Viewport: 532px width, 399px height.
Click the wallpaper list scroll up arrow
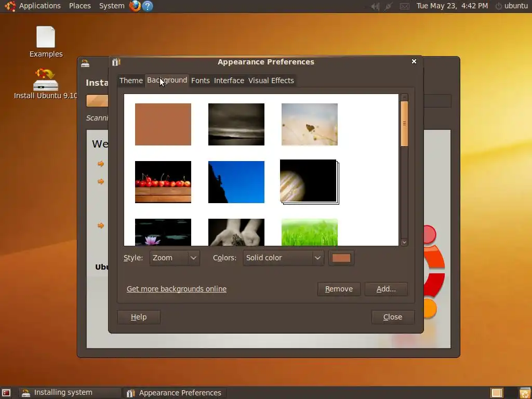coord(404,98)
